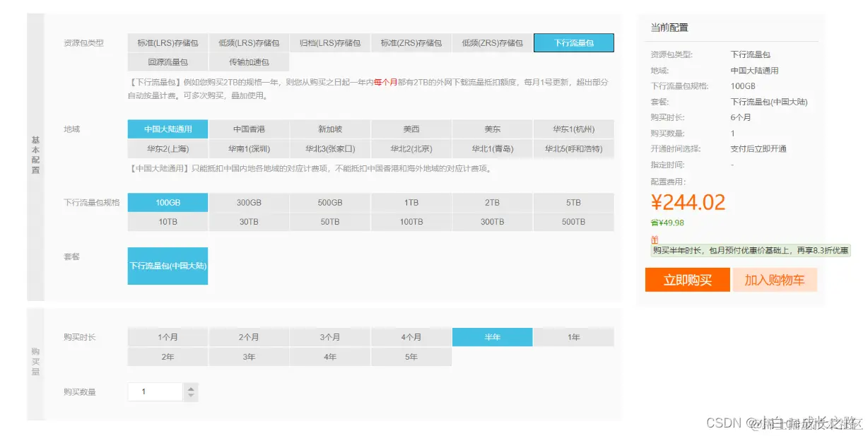Choose 美西 region
868x436 pixels.
coord(411,129)
